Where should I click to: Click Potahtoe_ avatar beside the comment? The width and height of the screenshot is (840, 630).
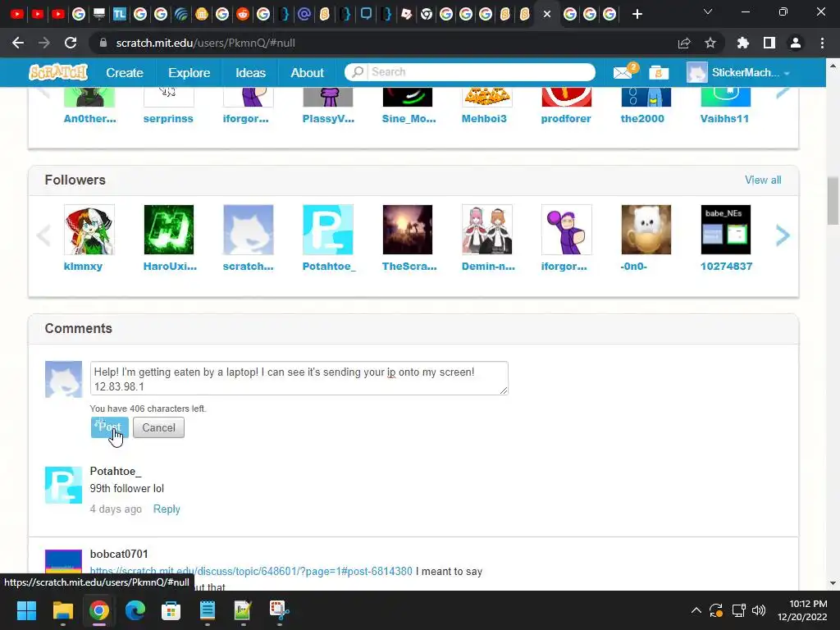coord(63,485)
